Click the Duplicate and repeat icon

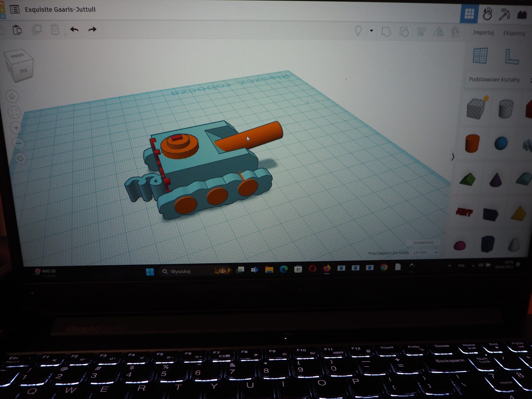[x=36, y=30]
